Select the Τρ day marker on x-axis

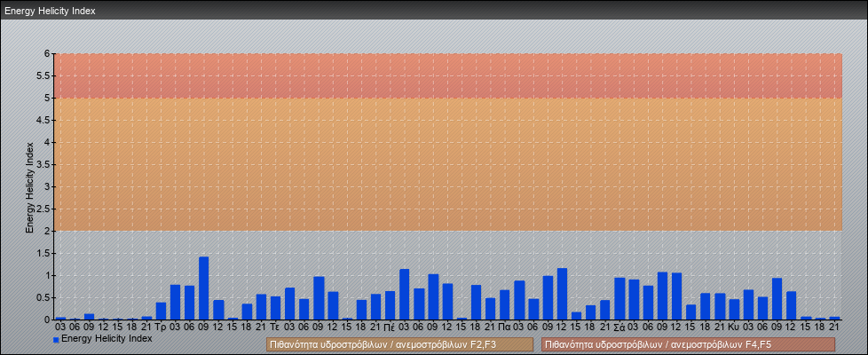[x=161, y=327]
